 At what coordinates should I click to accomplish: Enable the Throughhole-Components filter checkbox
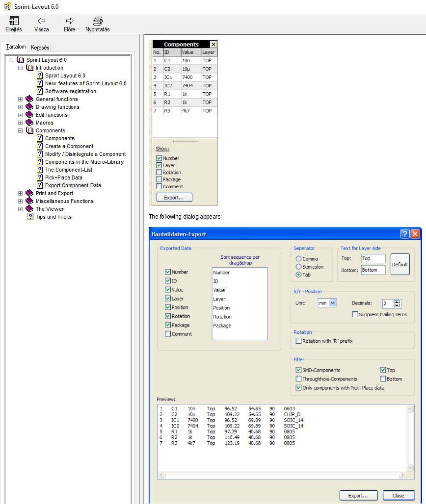pyautogui.click(x=298, y=379)
